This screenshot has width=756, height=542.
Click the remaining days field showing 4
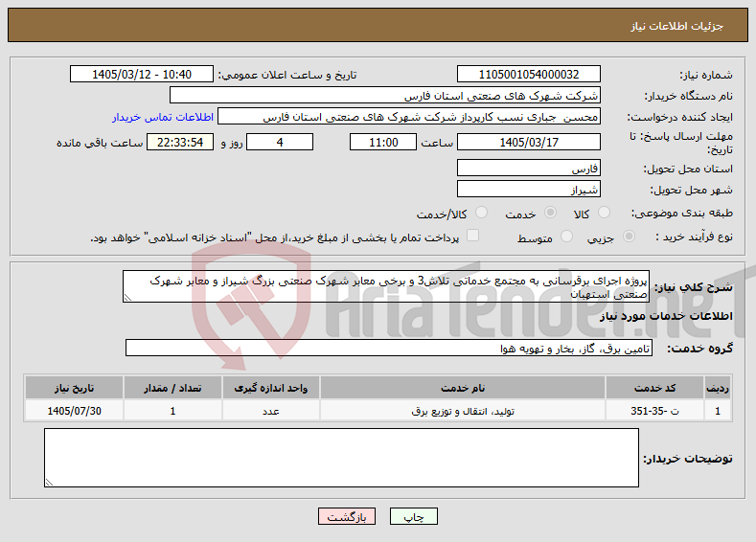click(280, 142)
